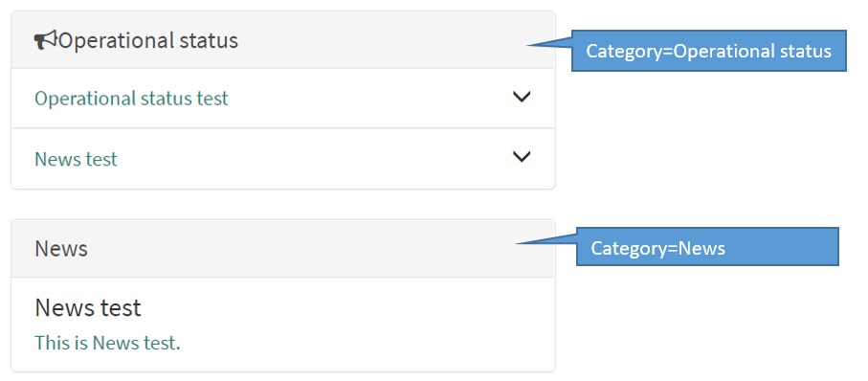Click the Category=Operational status callout box

[x=708, y=51]
